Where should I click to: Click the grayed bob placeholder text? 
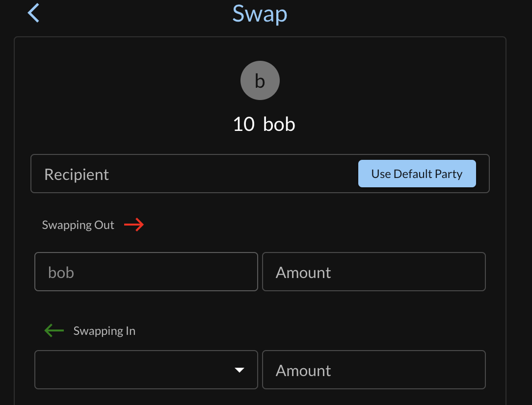tap(61, 273)
